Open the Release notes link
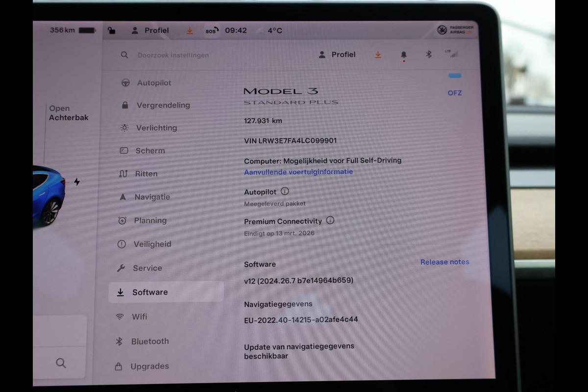 tap(444, 262)
